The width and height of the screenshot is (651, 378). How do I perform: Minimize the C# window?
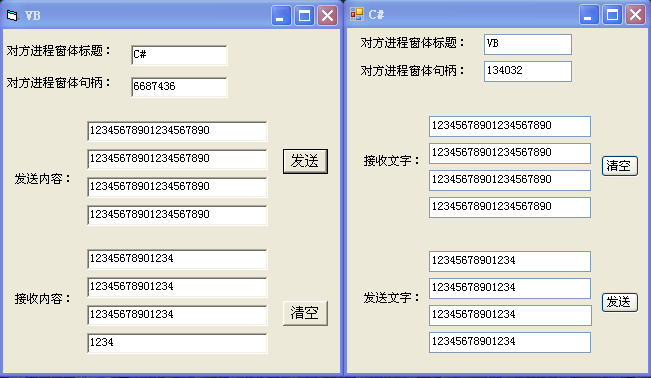click(589, 15)
